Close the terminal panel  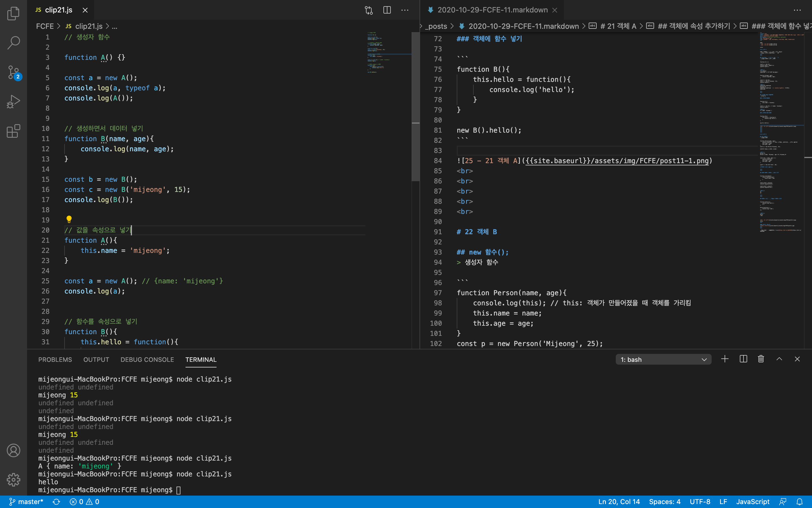(797, 359)
